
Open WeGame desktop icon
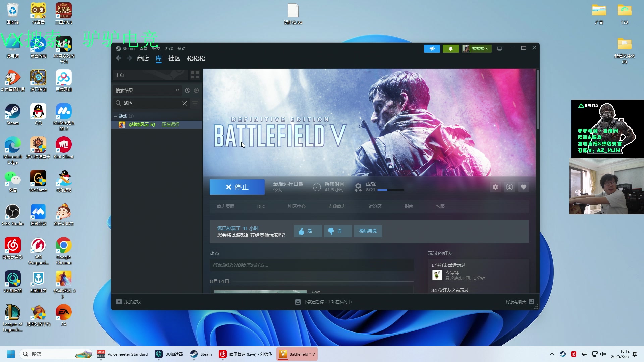(38, 181)
